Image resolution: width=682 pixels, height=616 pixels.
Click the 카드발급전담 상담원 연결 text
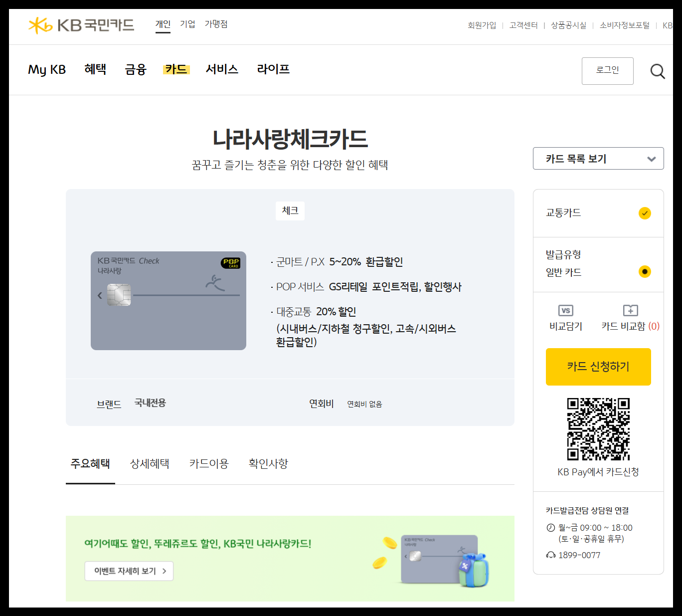pyautogui.click(x=587, y=510)
